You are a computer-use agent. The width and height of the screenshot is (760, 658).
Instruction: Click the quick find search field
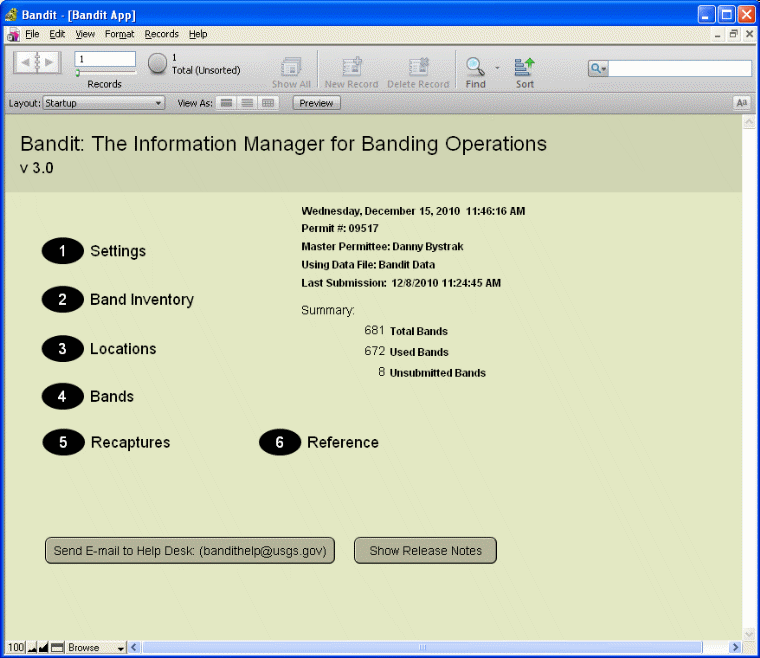(680, 68)
